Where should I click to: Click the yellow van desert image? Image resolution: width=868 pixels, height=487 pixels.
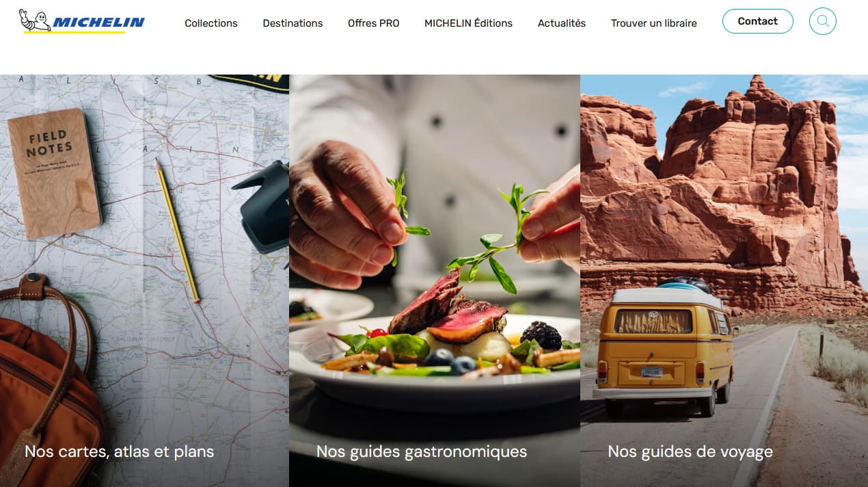[724, 280]
